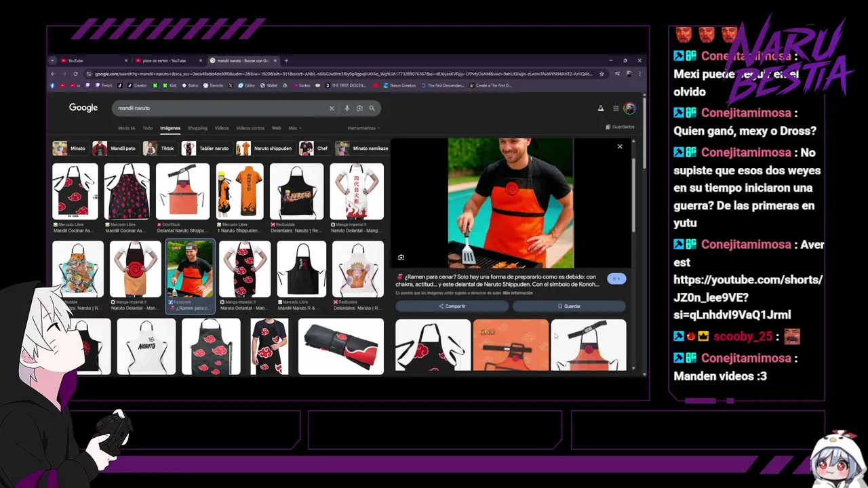Go back in the browser
Screen dimensions: 868x488
point(54,74)
